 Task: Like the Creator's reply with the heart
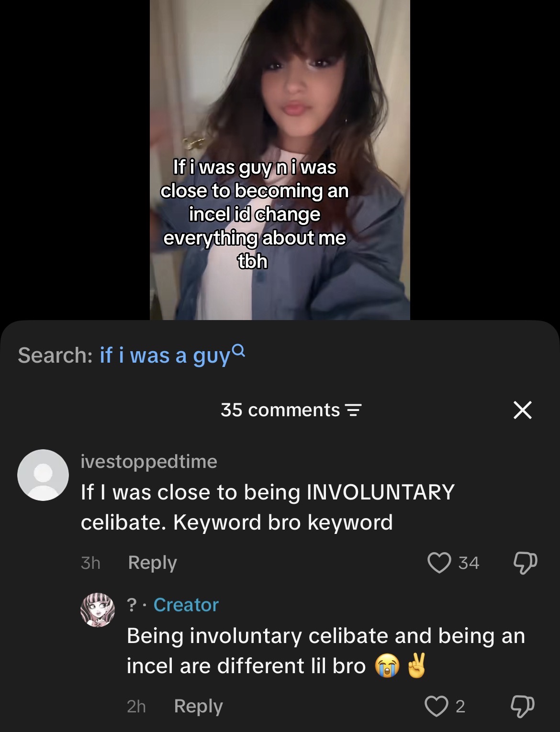437,706
